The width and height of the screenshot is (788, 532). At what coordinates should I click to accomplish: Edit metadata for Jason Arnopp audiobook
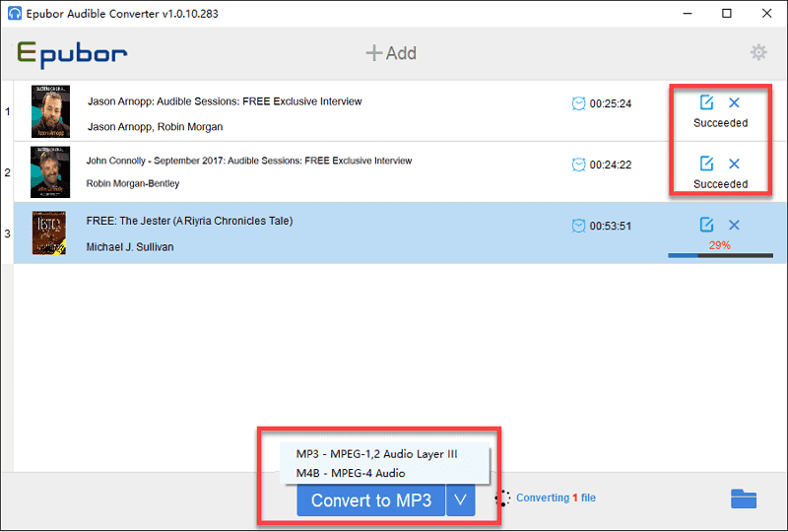click(x=706, y=102)
